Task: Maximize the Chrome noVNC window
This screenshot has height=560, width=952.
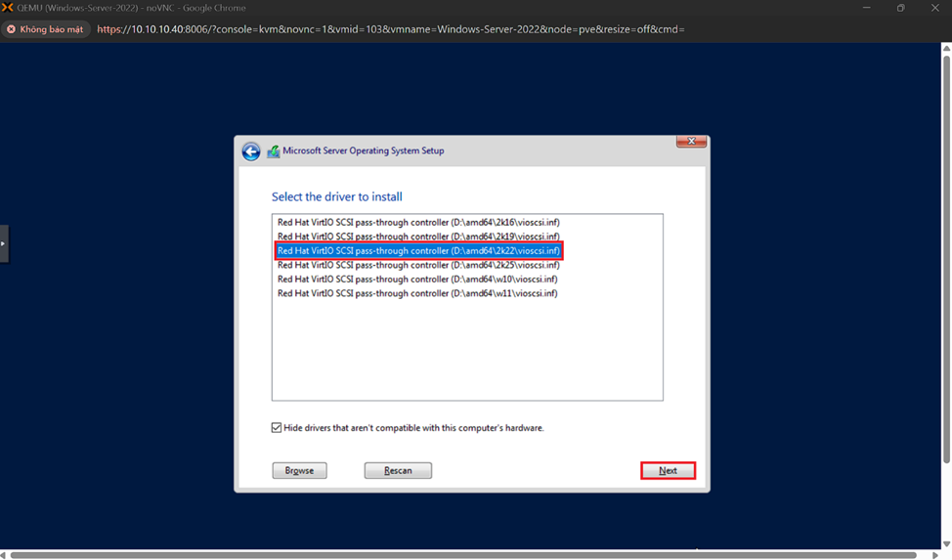Action: pos(900,8)
